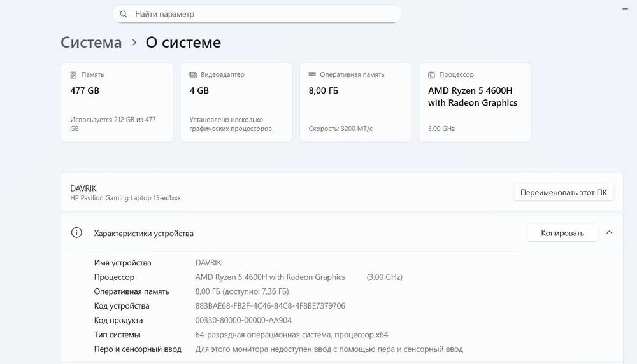Screen dimensions: 637x364
Task: Click the info icon beside Характеристики устройства
Action: 76,233
